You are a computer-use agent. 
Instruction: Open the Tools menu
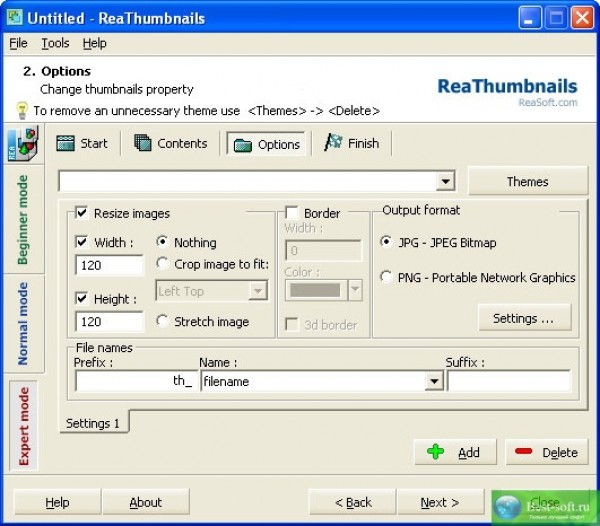(x=55, y=43)
